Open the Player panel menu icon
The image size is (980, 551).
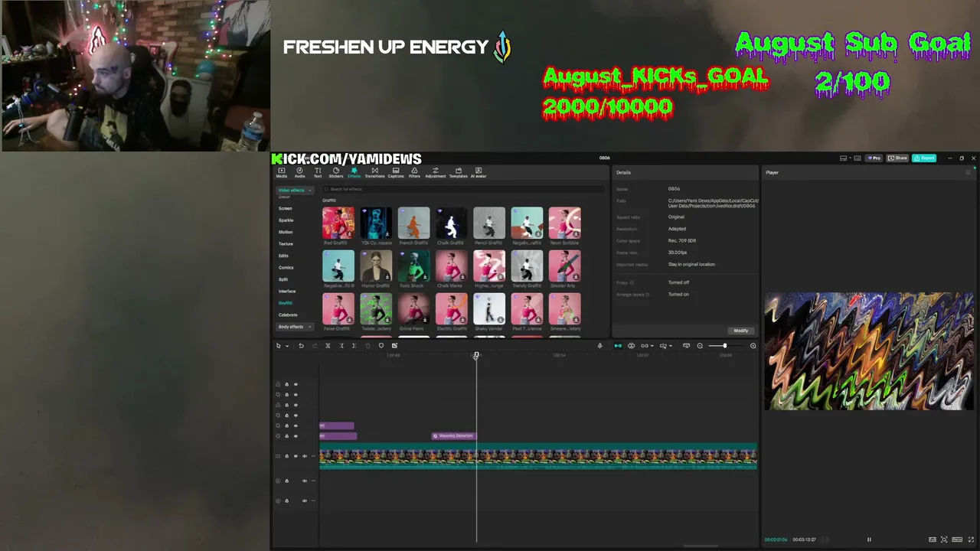coord(968,172)
